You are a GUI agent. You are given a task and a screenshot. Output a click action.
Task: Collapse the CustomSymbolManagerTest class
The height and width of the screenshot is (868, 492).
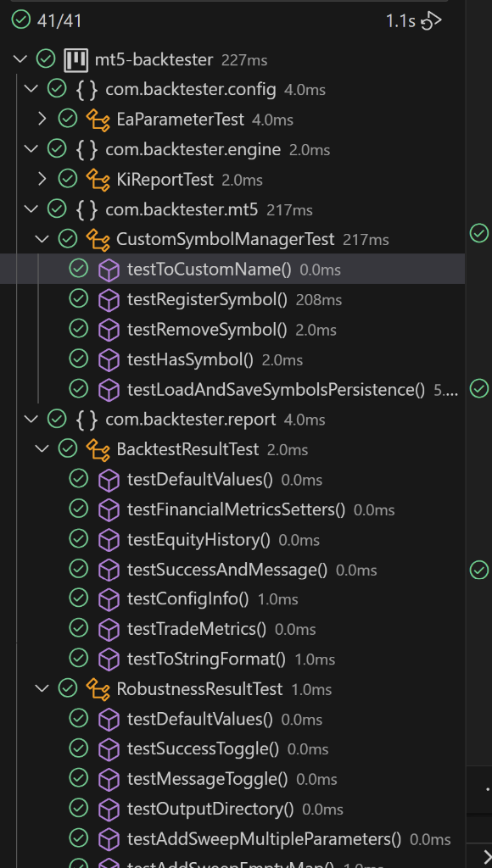click(x=42, y=238)
